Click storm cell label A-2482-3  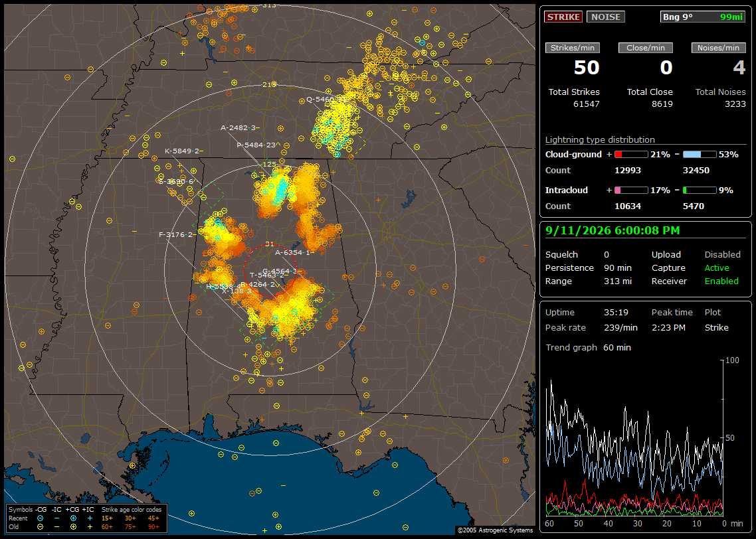pyautogui.click(x=240, y=127)
